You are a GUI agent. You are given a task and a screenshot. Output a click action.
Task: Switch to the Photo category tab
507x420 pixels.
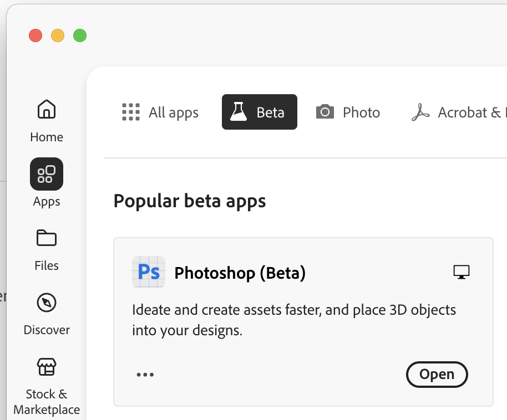pyautogui.click(x=348, y=112)
